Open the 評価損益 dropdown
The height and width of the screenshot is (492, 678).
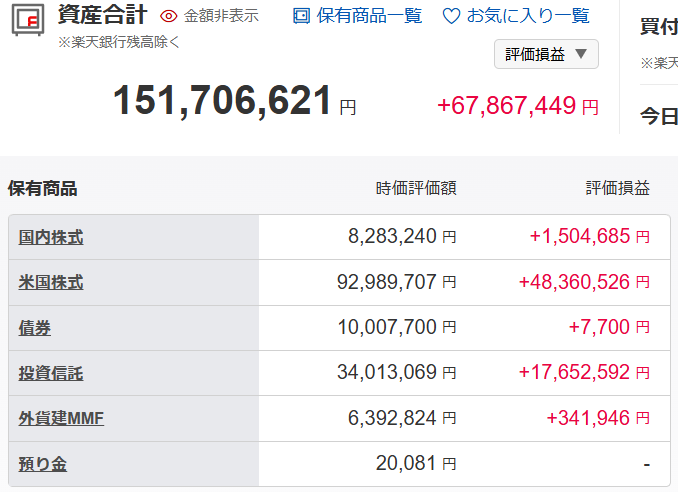pyautogui.click(x=546, y=54)
